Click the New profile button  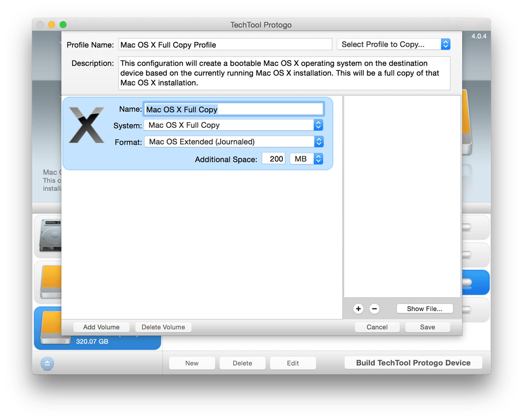pyautogui.click(x=192, y=363)
